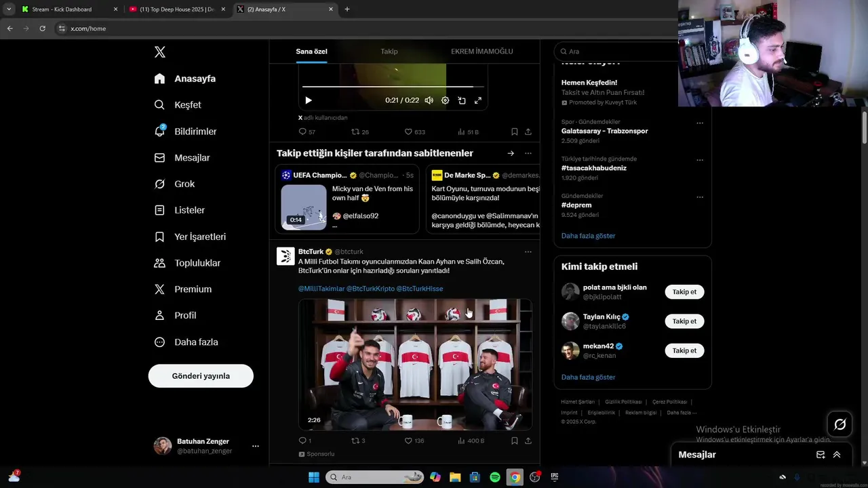Open Bildirimler notifications

coord(185,131)
